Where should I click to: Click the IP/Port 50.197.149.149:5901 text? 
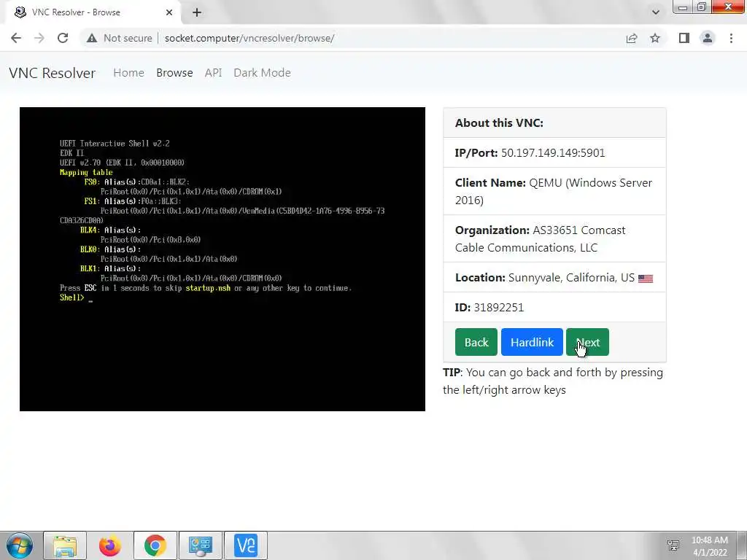pyautogui.click(x=530, y=153)
